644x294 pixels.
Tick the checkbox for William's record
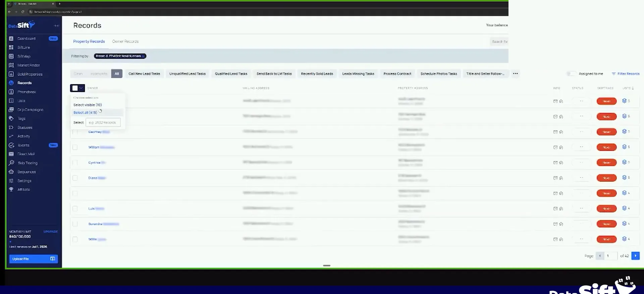tap(75, 147)
